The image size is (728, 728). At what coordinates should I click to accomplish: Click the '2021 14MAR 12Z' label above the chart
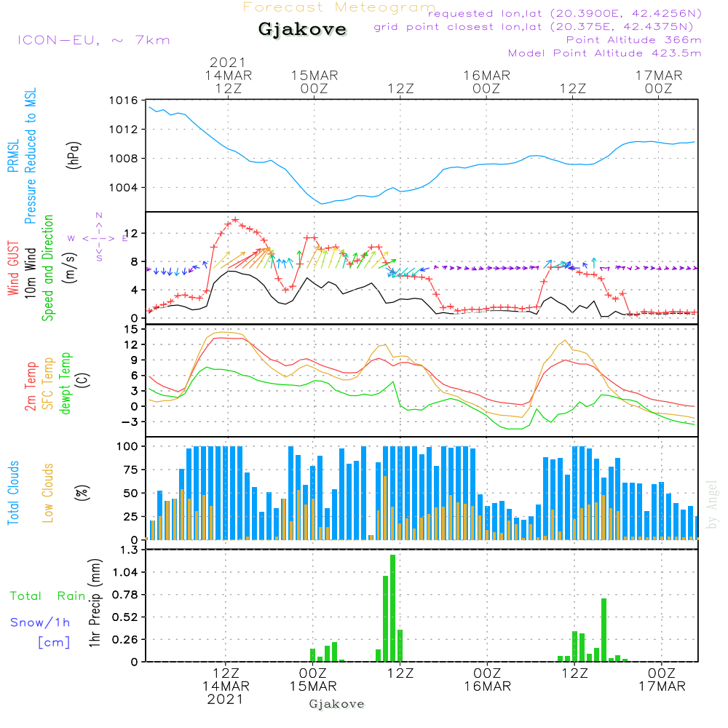click(228, 75)
